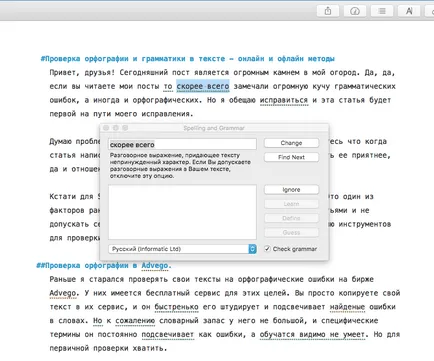Toggle the Check grammar checkbox
434x361 pixels.
tap(267, 249)
